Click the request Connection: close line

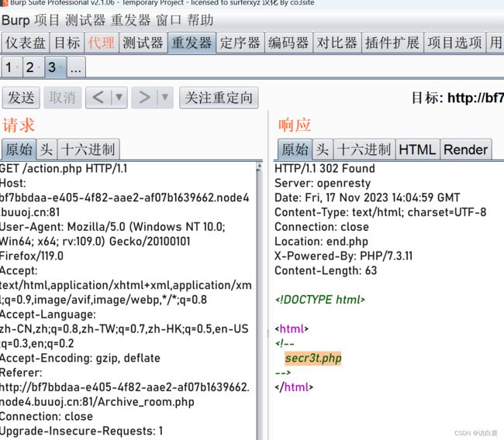(x=47, y=416)
